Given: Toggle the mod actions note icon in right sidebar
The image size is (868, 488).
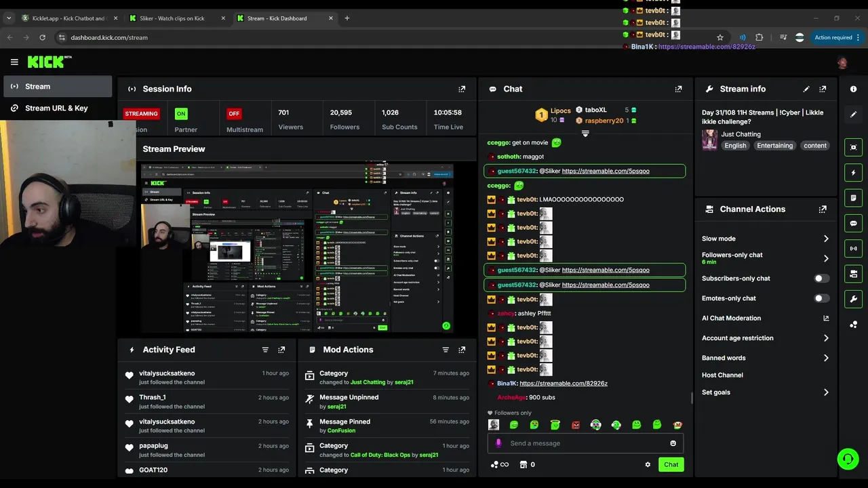Looking at the screenshot, I should point(853,198).
